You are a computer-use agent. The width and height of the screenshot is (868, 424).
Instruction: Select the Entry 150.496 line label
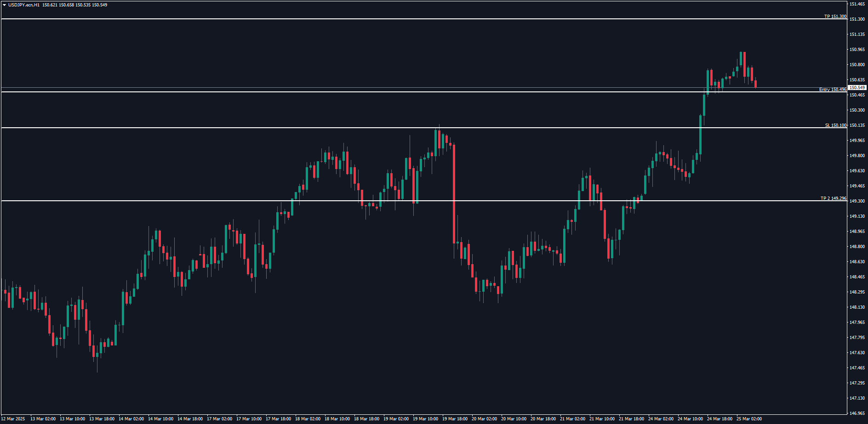[832, 90]
